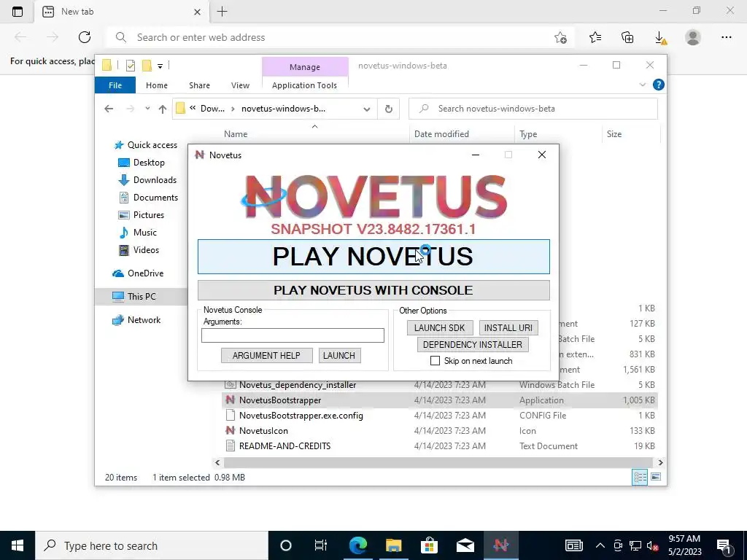The image size is (747, 560).
Task: Switch Explorer to details view
Action: [640, 477]
